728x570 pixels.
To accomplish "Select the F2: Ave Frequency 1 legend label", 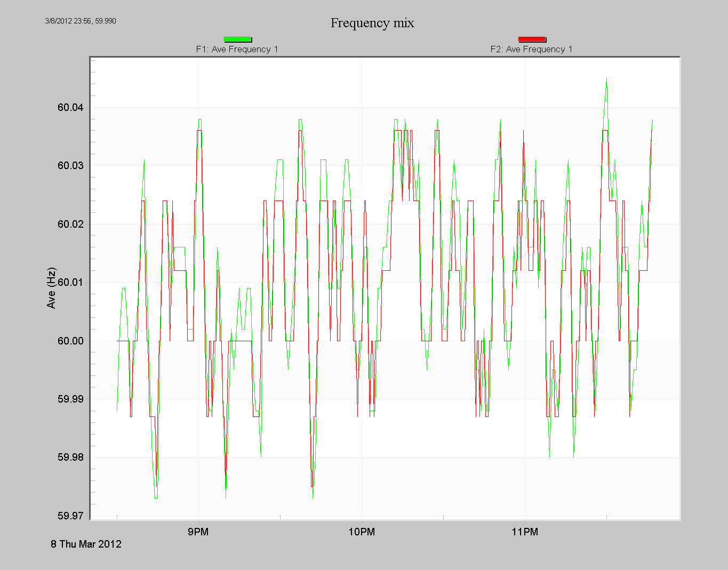I will coord(531,49).
